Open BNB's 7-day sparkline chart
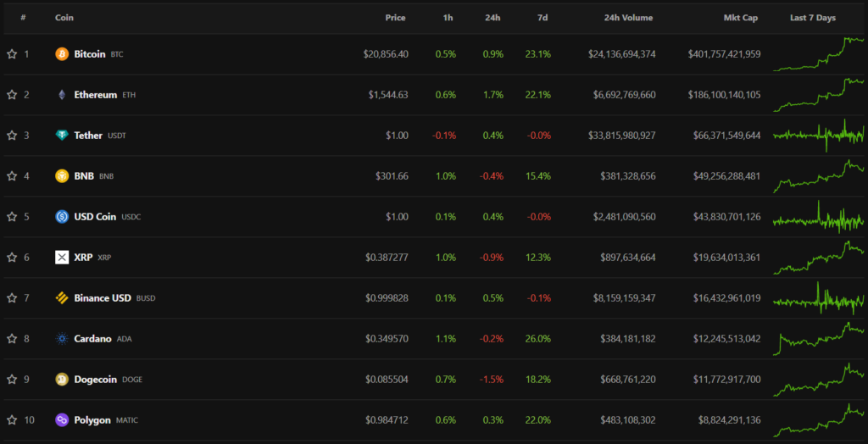The height and width of the screenshot is (444, 868). click(x=818, y=176)
